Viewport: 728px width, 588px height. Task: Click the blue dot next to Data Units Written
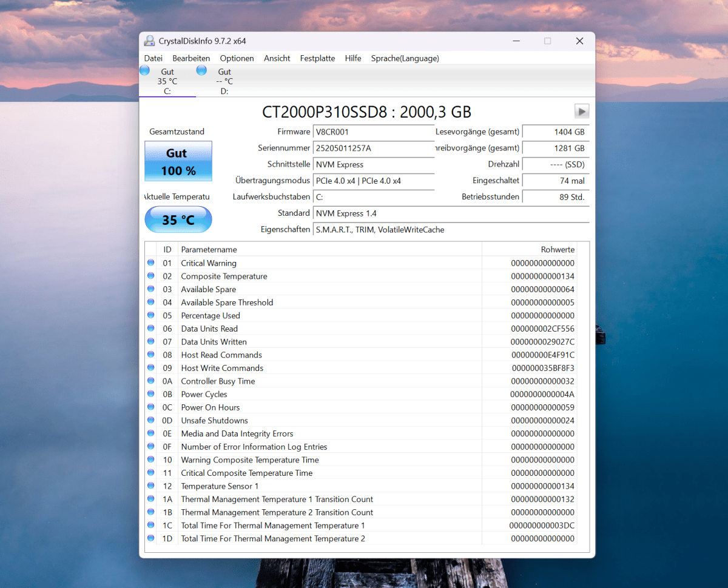tap(151, 341)
